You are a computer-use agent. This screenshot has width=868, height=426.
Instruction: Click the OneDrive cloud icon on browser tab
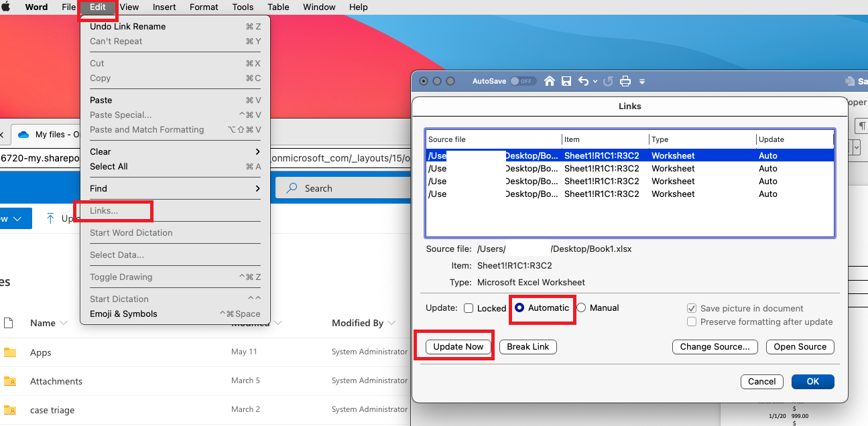coord(23,135)
